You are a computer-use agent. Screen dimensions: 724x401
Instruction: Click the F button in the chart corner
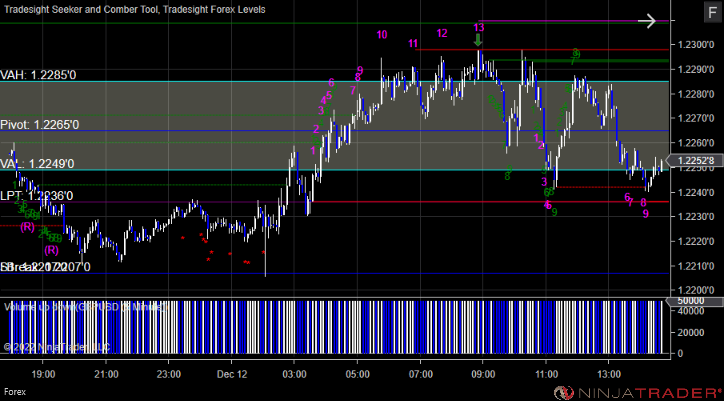coord(711,12)
